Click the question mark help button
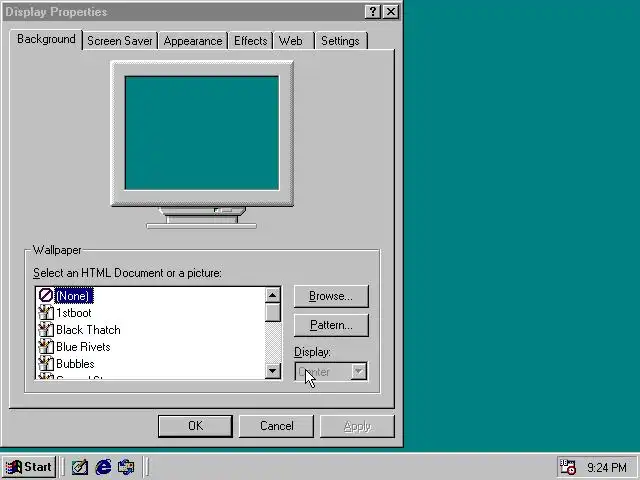 tap(373, 12)
